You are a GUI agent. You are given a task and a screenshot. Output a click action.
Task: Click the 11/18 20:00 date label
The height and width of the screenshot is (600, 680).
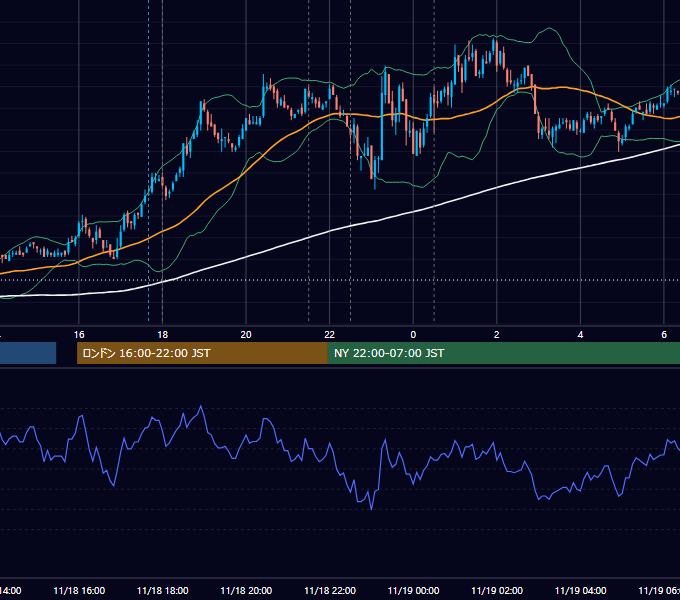tap(246, 591)
